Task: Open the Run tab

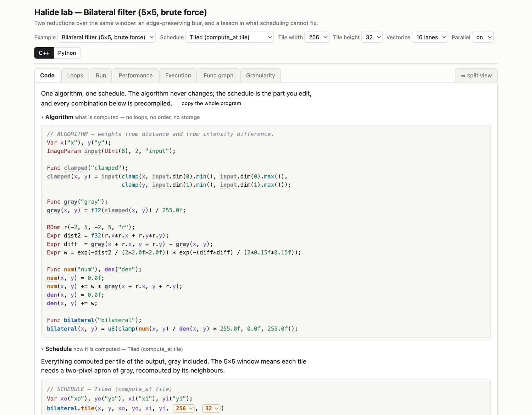Action: (x=101, y=75)
